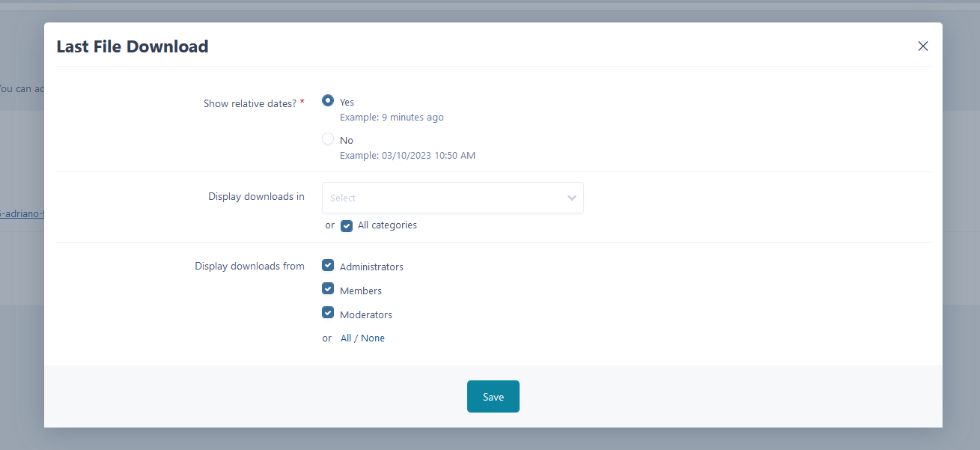Click the empty No radio circle
The image size is (980, 450).
pyautogui.click(x=328, y=139)
